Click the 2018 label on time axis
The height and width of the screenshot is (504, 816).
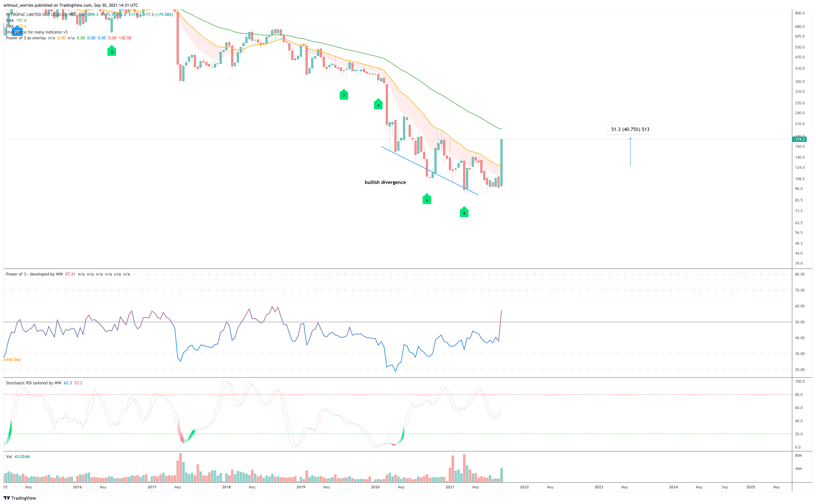(x=226, y=487)
